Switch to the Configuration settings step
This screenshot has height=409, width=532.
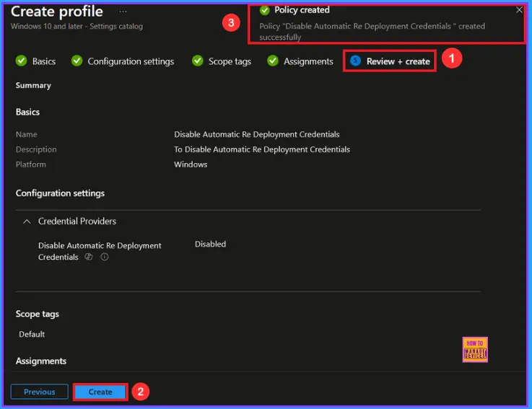point(131,61)
